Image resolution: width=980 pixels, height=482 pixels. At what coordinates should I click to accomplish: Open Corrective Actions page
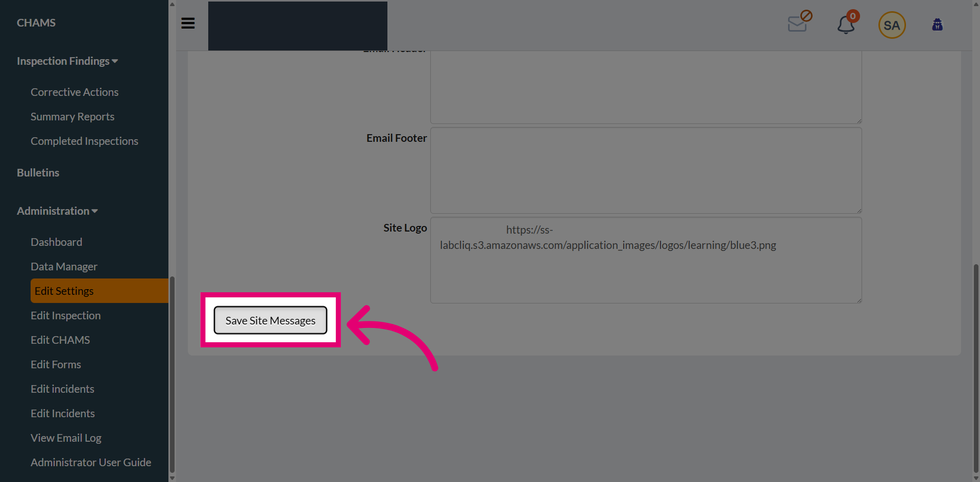click(x=75, y=92)
